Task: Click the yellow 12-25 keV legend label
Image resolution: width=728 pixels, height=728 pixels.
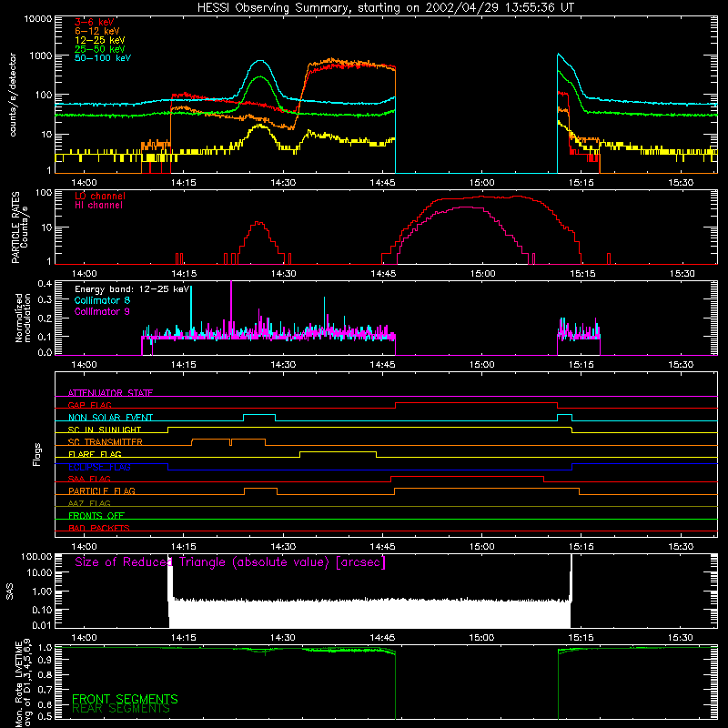Action: click(100, 40)
